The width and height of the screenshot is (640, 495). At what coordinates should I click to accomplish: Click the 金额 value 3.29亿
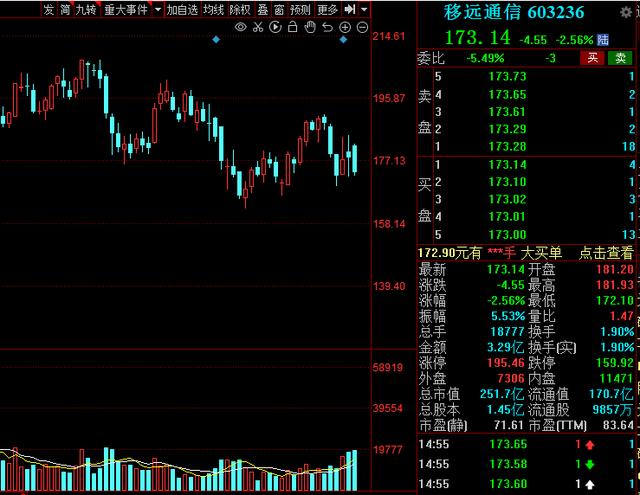(506, 347)
